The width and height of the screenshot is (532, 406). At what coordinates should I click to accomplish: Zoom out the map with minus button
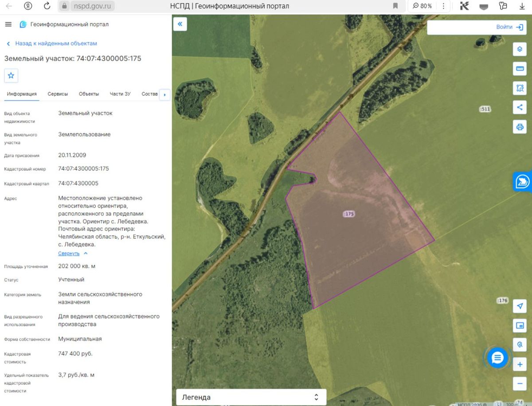point(520,383)
